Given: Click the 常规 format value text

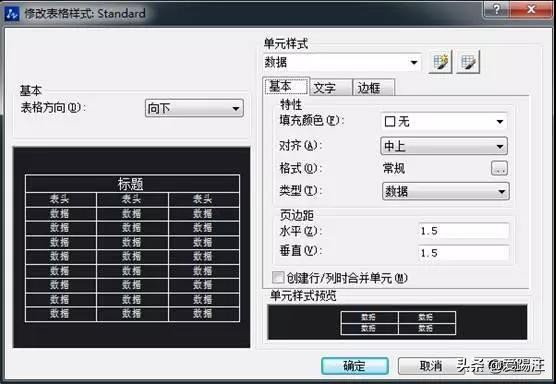Looking at the screenshot, I should [394, 168].
